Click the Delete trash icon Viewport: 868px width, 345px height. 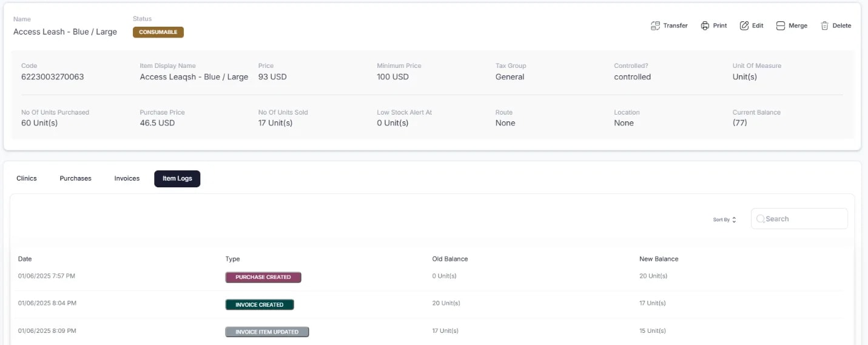(825, 25)
